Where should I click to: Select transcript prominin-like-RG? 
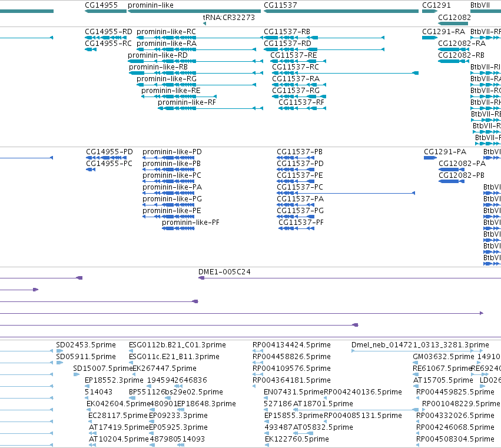coord(197,85)
